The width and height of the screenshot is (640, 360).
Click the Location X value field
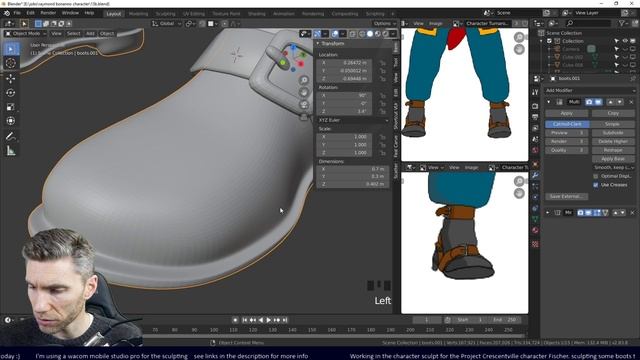click(344, 63)
